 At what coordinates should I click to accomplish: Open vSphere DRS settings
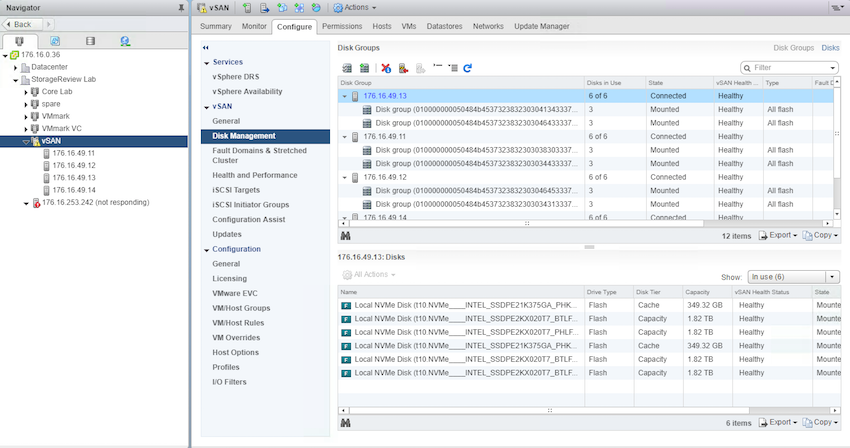coord(236,76)
